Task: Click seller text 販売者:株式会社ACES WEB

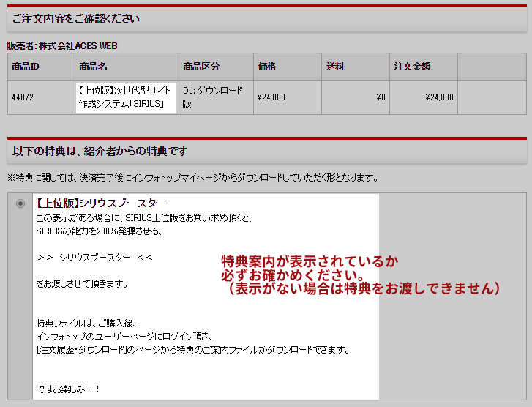Action: (62, 46)
